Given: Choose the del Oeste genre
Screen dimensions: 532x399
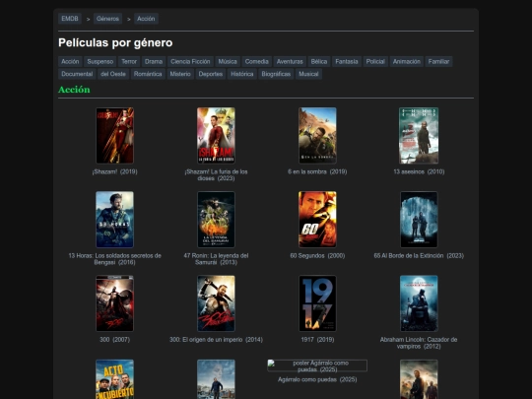Looking at the screenshot, I should 113,74.
